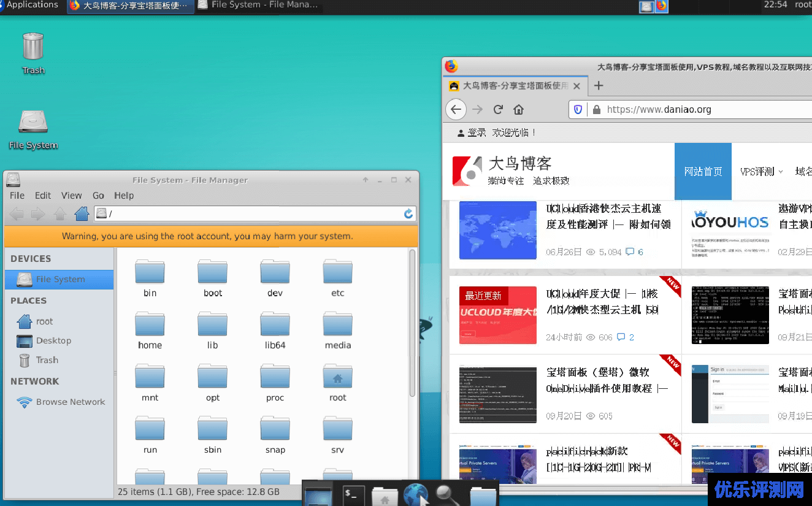Open the Edit menu

43,195
